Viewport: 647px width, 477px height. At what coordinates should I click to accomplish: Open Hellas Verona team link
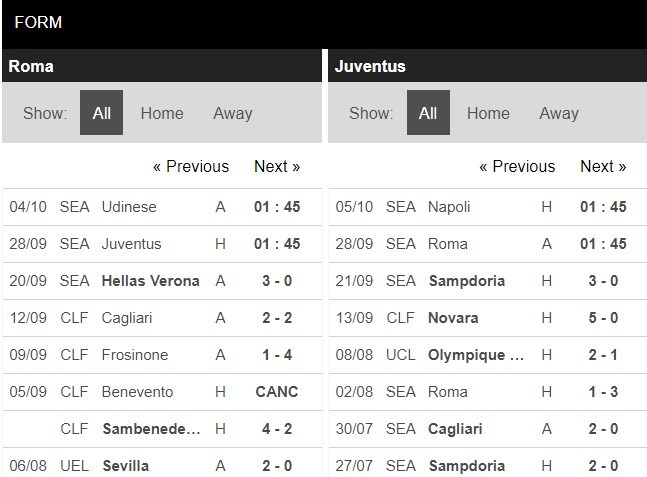pos(150,281)
